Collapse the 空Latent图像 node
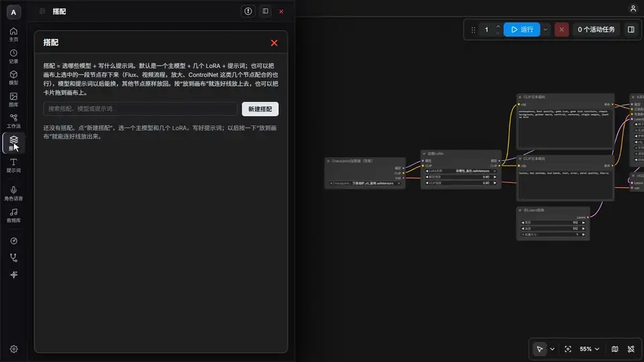Image resolution: width=644 pixels, height=362 pixels. pyautogui.click(x=520, y=210)
